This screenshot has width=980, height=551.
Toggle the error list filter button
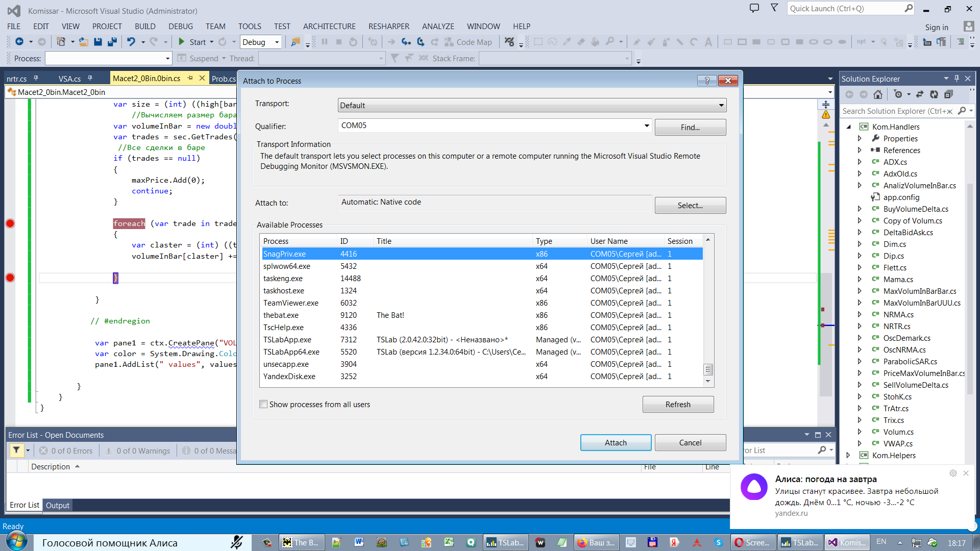[x=16, y=450]
